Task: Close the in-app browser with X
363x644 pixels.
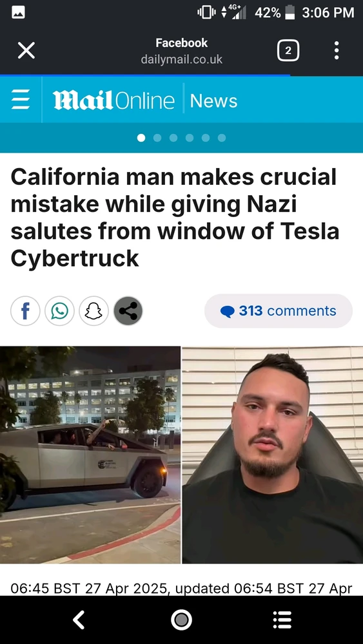Action: click(26, 51)
